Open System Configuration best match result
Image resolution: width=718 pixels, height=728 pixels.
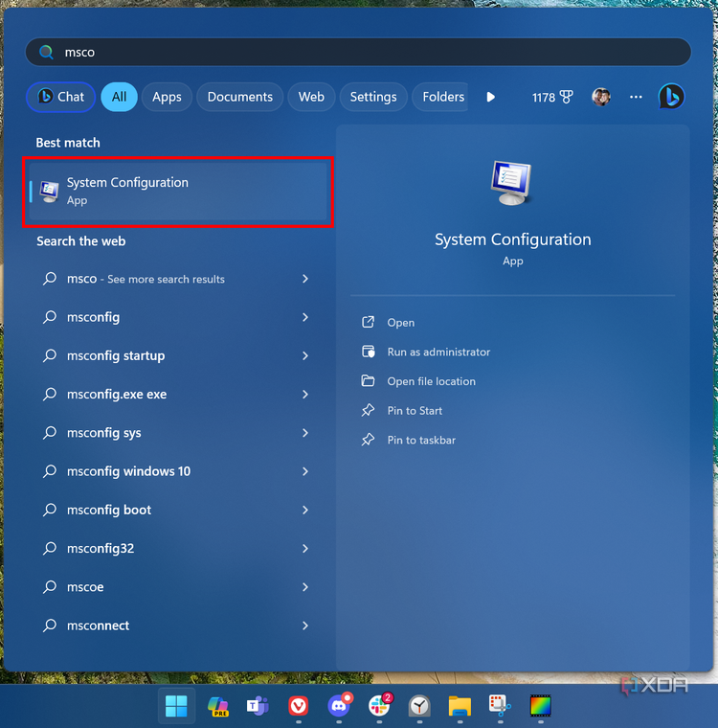coord(178,192)
